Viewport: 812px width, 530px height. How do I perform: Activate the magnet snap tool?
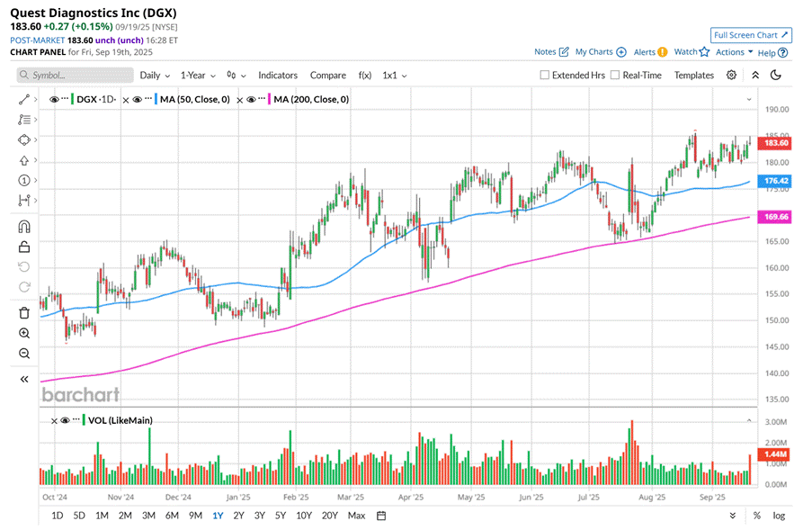point(24,227)
